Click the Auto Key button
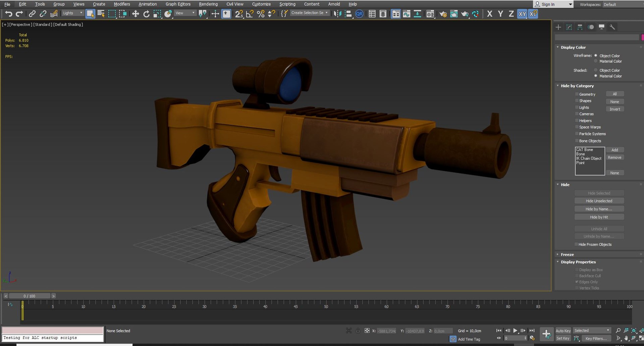 tap(563, 331)
